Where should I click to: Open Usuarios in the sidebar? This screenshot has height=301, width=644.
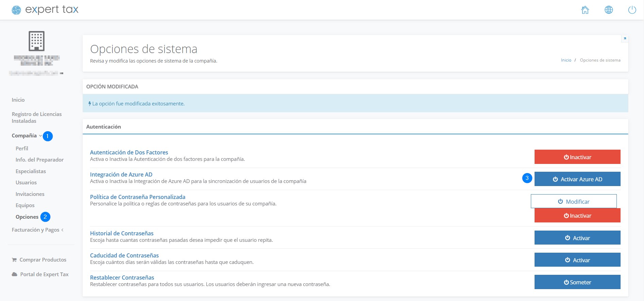[26, 183]
